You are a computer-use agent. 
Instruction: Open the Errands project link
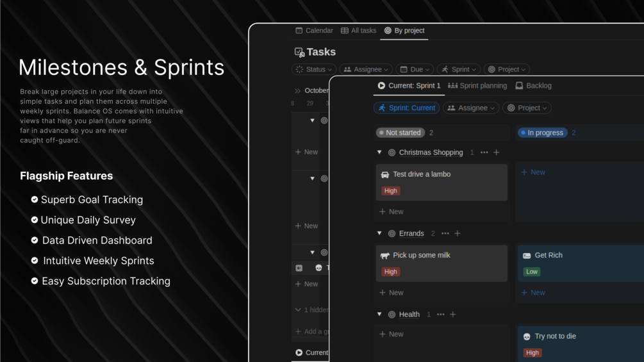(411, 233)
